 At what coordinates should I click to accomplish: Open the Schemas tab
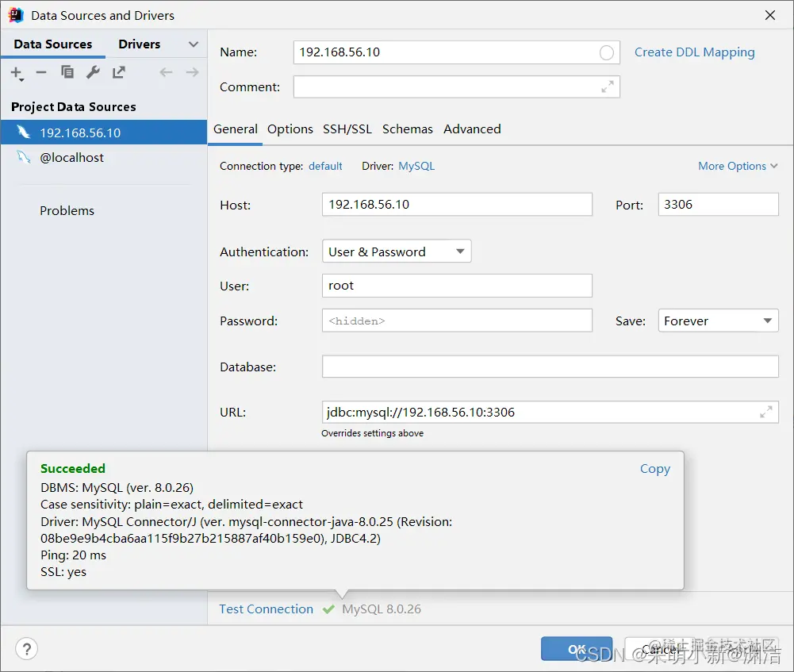408,129
